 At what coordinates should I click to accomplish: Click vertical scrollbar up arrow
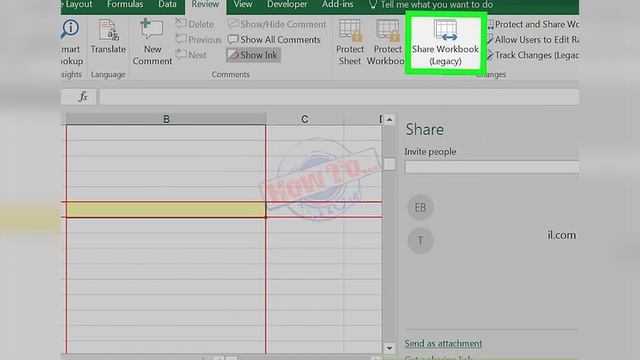pos(389,120)
